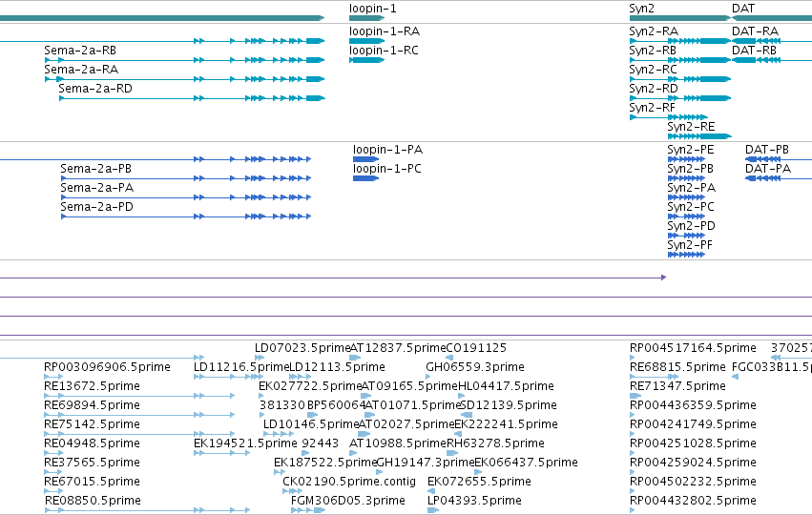Select EST RP004502232.5prime

pos(693,482)
